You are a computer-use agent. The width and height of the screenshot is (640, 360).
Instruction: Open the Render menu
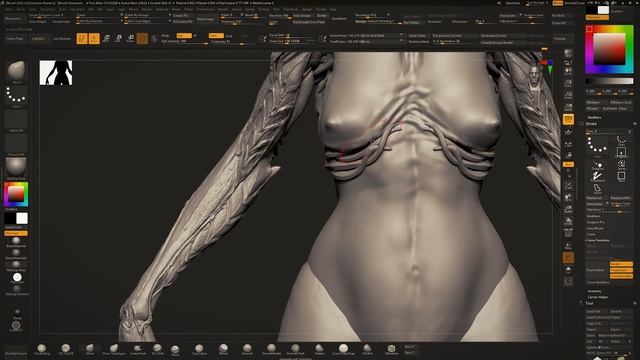pos(222,9)
